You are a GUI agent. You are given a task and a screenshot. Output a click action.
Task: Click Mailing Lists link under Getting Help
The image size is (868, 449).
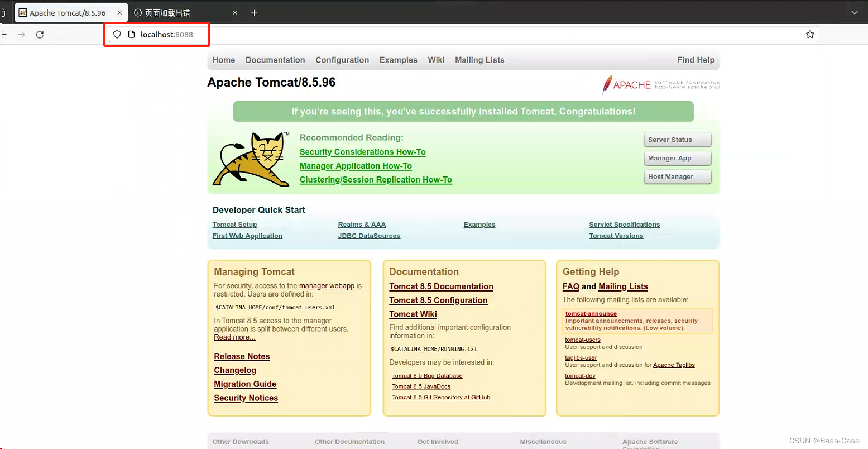tap(623, 286)
